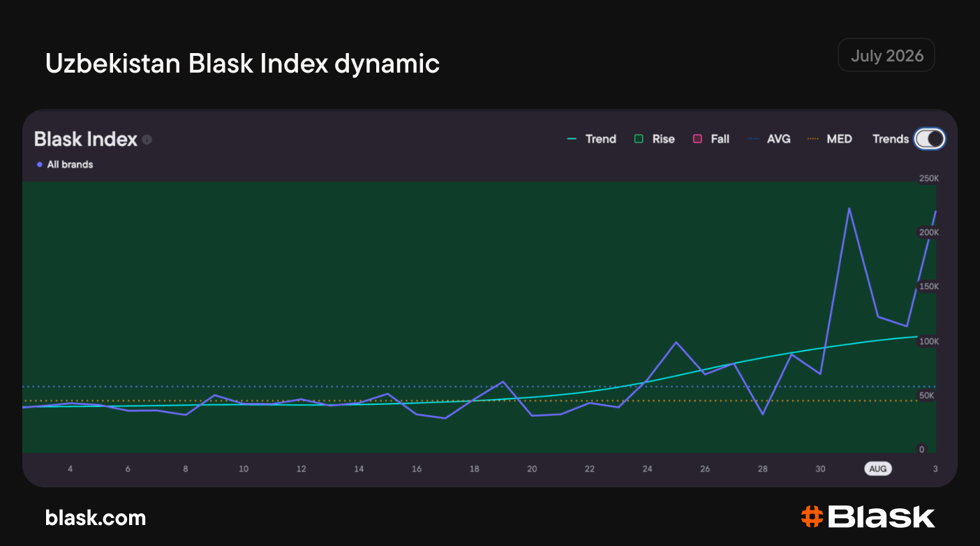Click the Blask hashtag logo icon
The width and height of the screenshot is (980, 546).
[811, 517]
